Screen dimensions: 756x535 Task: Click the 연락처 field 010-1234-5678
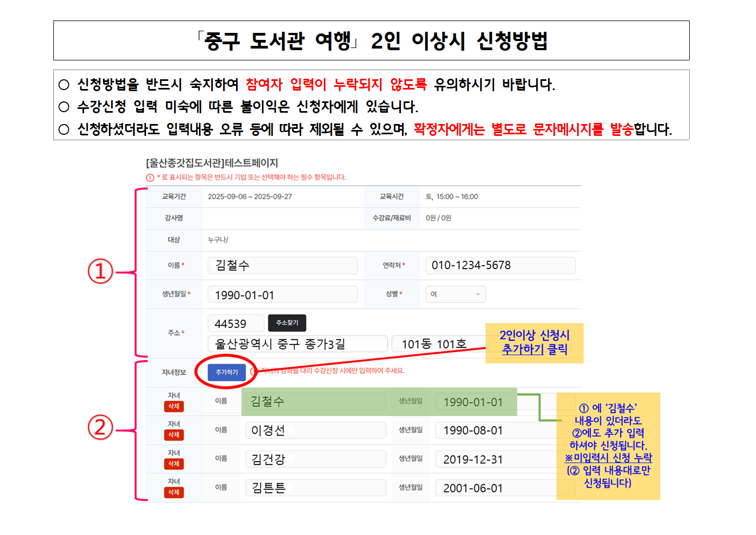tap(501, 265)
